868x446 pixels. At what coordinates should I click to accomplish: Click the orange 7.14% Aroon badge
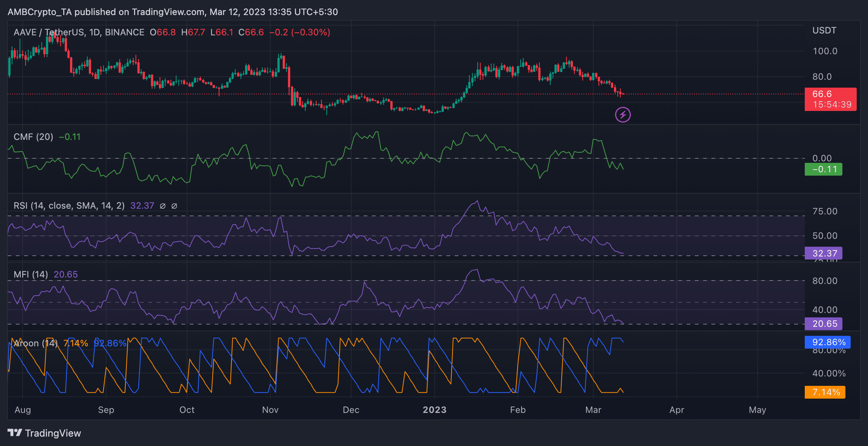[x=824, y=392]
